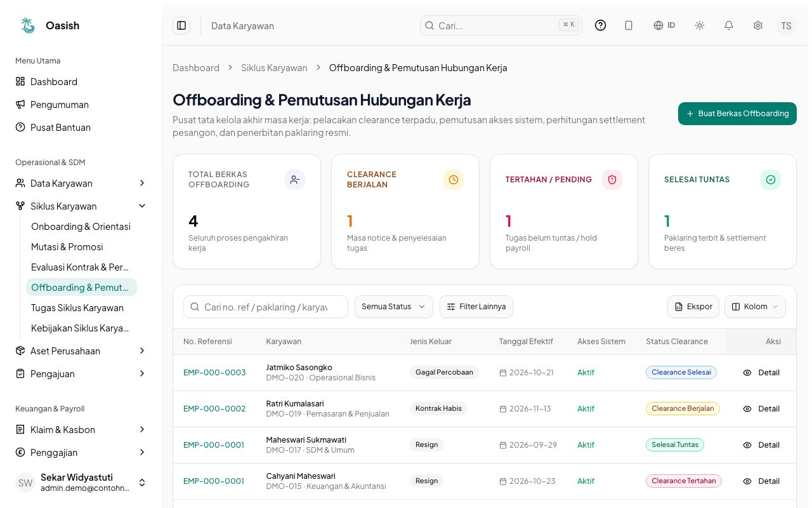Click the Total Berkas Offboarding card icon
Image resolution: width=812 pixels, height=508 pixels.
[x=295, y=180]
